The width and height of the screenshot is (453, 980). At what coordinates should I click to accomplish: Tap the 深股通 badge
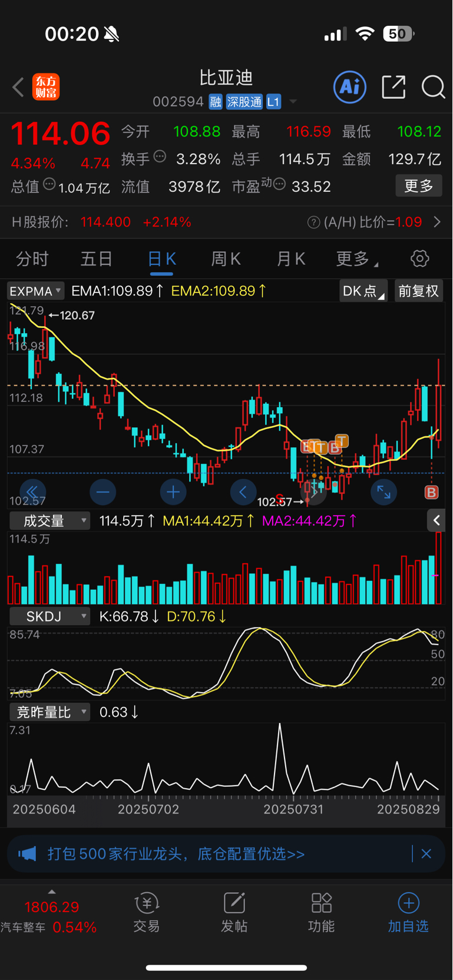click(x=244, y=102)
